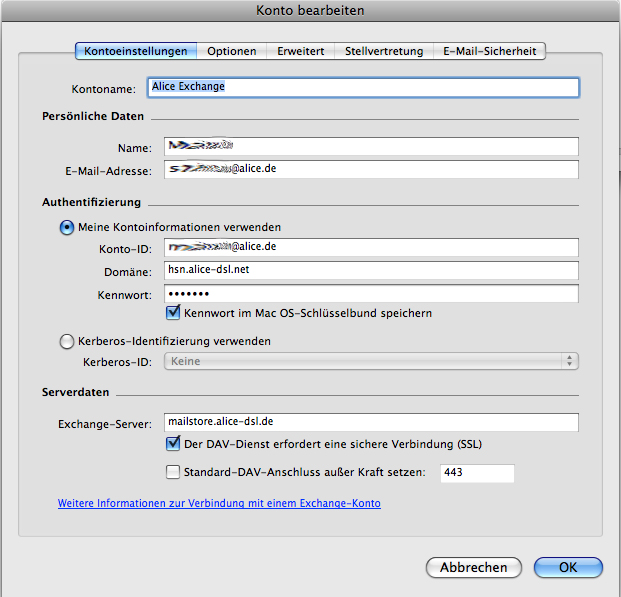Screen dimensions: 621x597
Task: Choose Kerberos-Identifizierung verwenden radio button
Action: tap(67, 341)
